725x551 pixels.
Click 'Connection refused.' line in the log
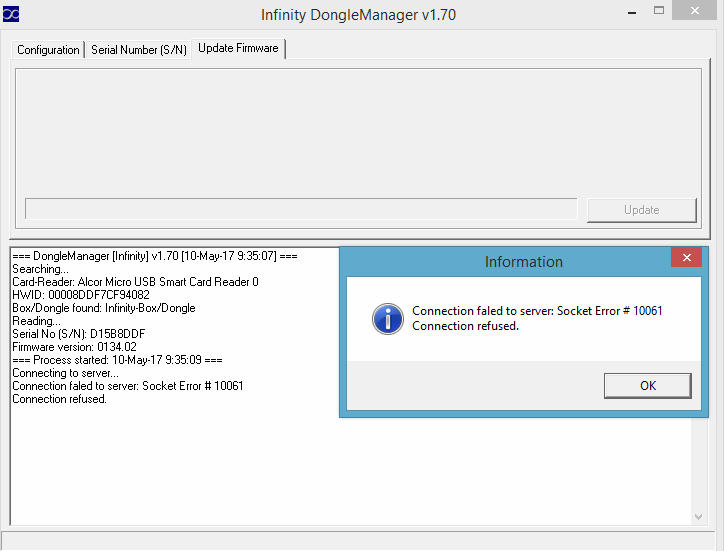tap(59, 399)
